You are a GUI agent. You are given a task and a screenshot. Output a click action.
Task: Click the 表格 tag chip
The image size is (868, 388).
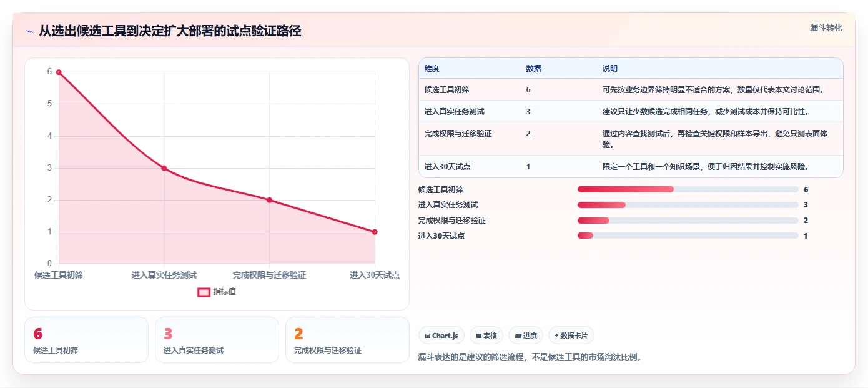tap(486, 336)
